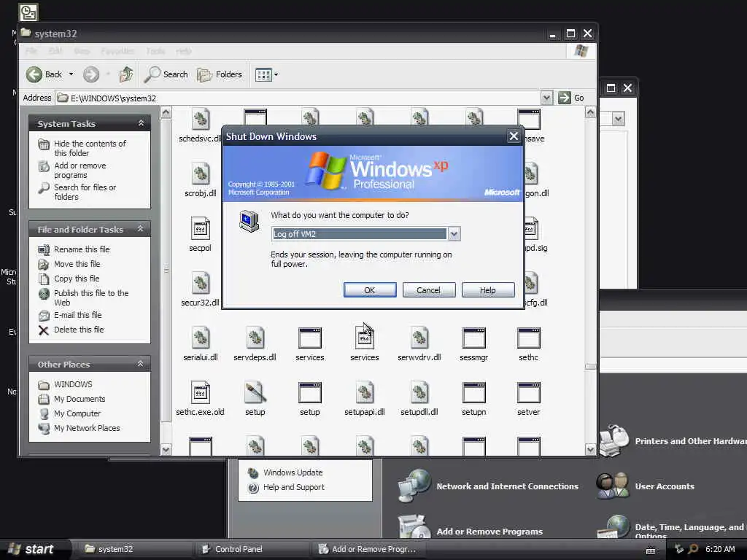Image resolution: width=747 pixels, height=560 pixels.
Task: Select the scrobj.dll file icon
Action: (201, 174)
